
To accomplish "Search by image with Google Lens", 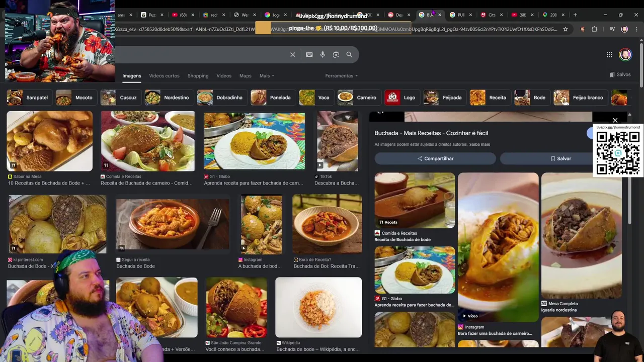I will click(336, 55).
